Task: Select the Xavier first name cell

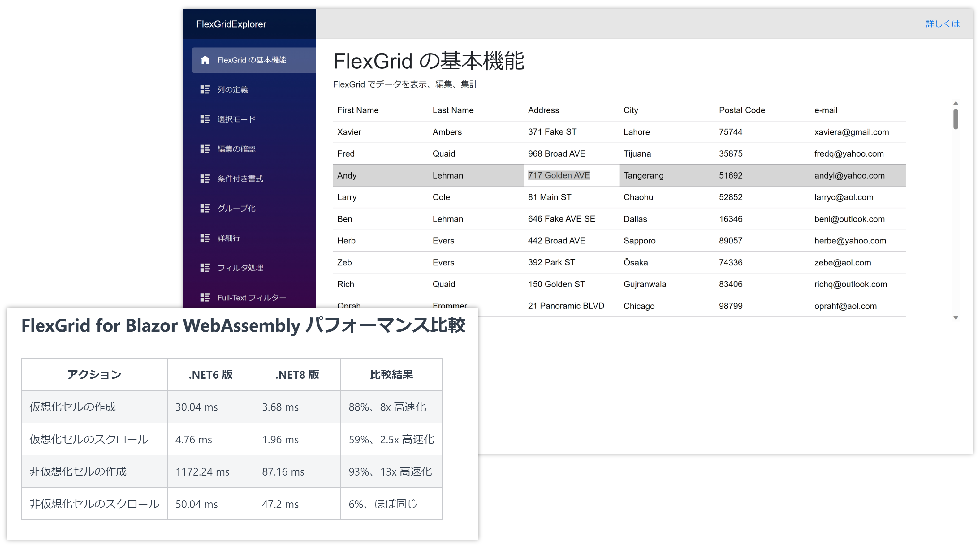Action: tap(380, 132)
